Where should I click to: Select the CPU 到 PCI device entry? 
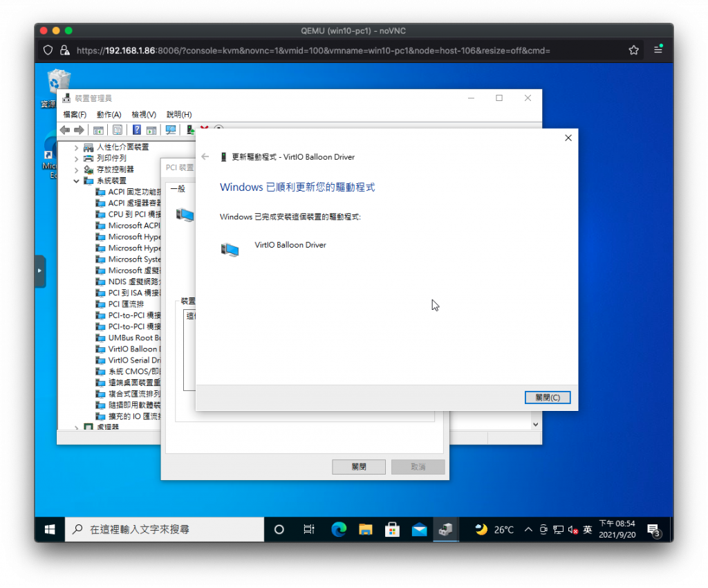[x=128, y=214]
